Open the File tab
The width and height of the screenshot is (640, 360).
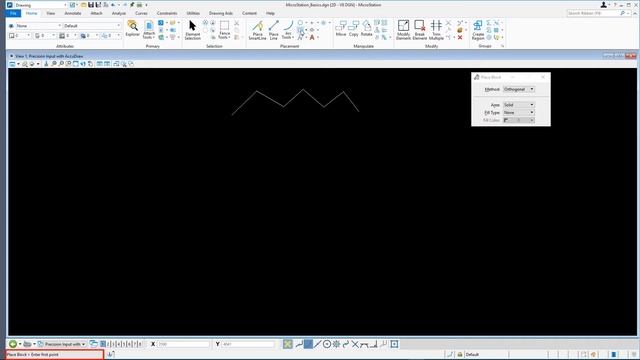click(x=13, y=13)
